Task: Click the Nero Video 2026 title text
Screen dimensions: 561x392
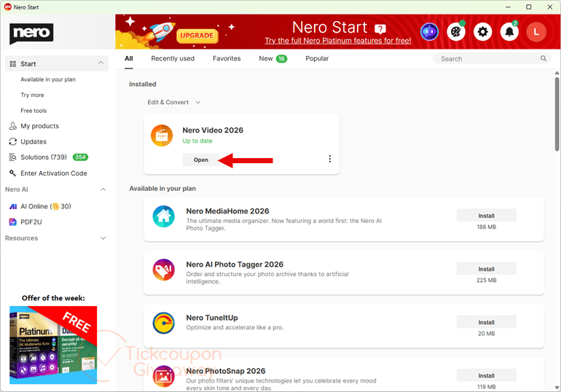Action: [213, 130]
